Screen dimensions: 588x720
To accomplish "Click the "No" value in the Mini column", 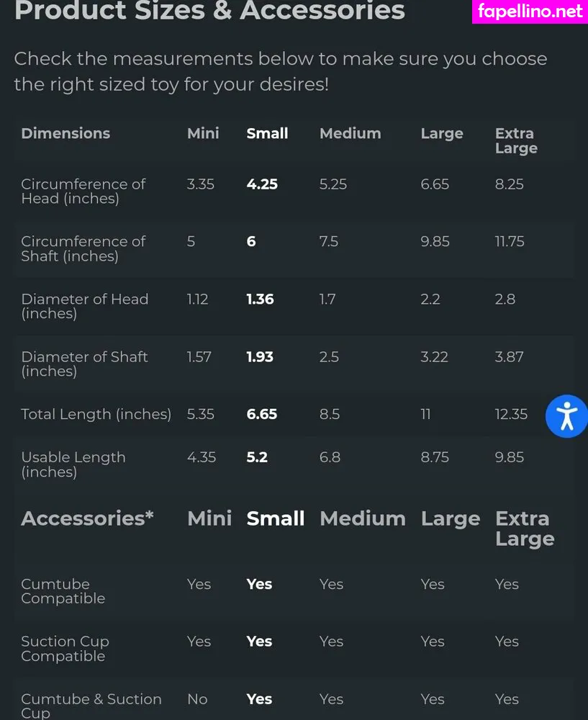I will pos(196,699).
